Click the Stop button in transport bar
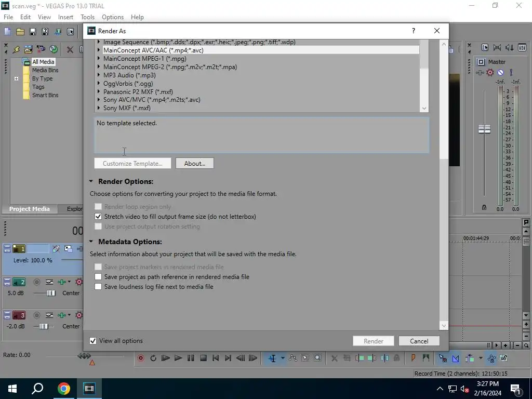Image resolution: width=532 pixels, height=399 pixels. coord(203,358)
